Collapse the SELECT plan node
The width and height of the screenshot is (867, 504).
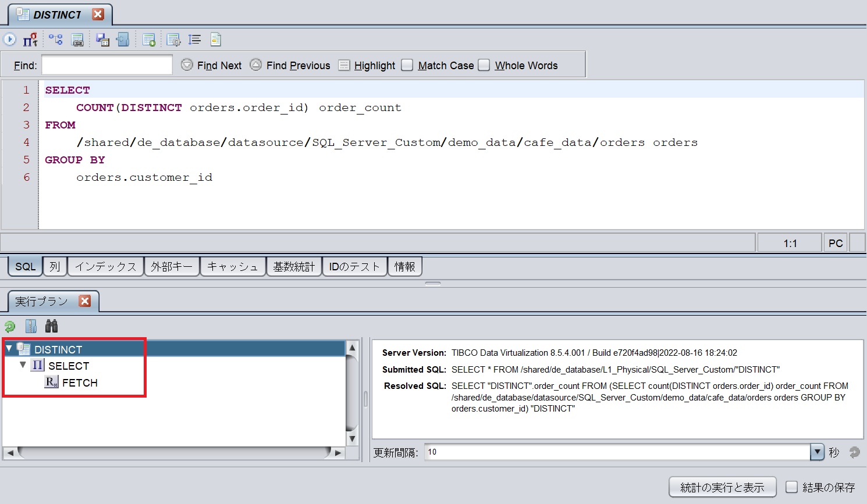point(23,365)
